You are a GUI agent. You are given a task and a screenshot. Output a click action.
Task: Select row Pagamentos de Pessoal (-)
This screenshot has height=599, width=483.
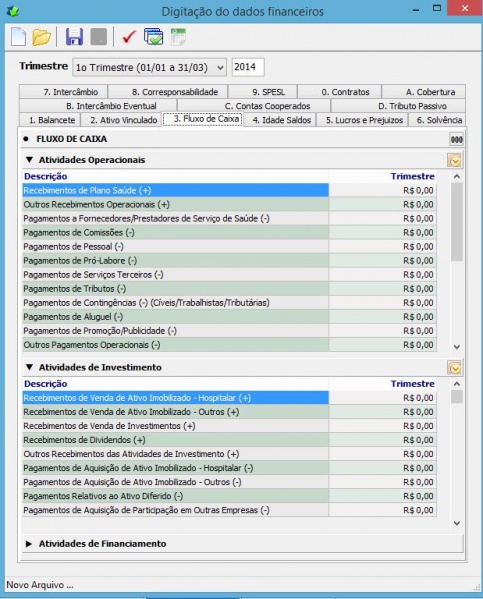[x=229, y=247]
